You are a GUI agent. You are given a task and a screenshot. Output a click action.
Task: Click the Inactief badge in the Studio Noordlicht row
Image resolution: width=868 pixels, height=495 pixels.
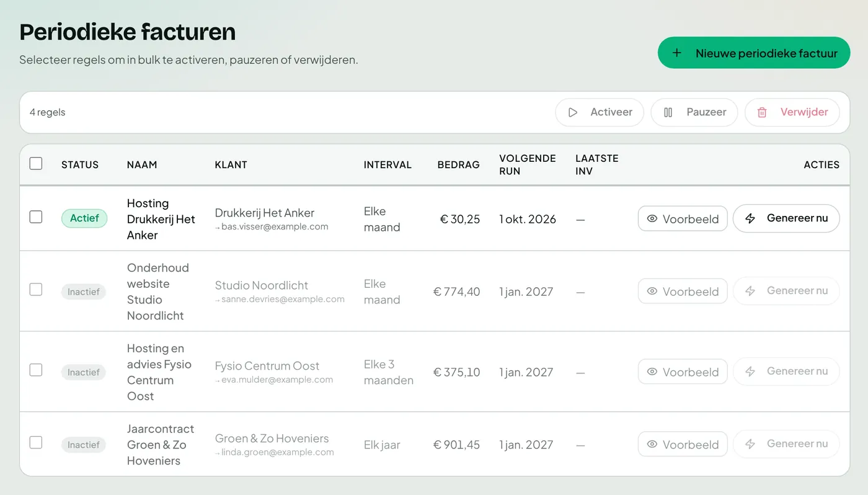pos(84,292)
